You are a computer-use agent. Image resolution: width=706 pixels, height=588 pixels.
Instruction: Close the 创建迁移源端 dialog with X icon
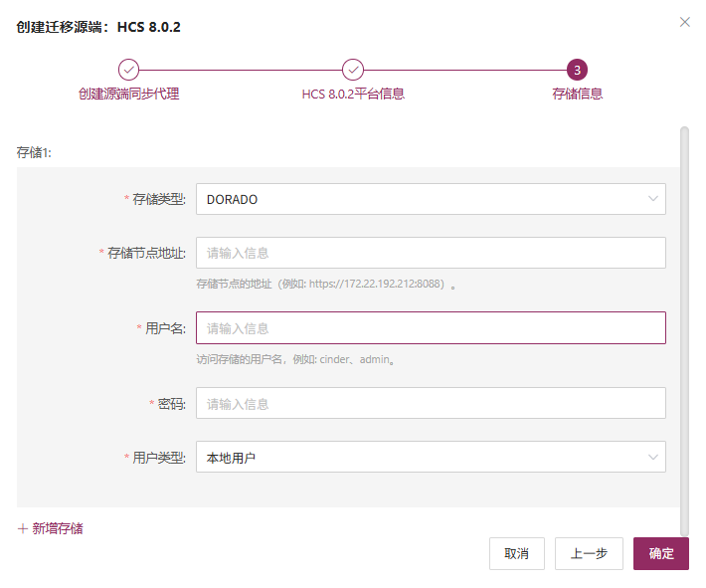pyautogui.click(x=684, y=22)
